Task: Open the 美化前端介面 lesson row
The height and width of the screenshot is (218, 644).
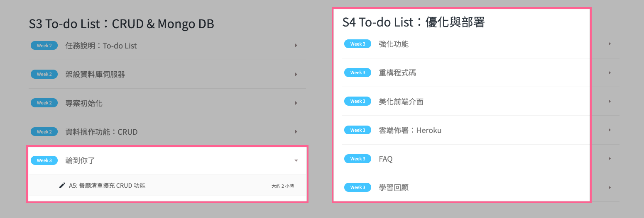Action: pos(401,102)
